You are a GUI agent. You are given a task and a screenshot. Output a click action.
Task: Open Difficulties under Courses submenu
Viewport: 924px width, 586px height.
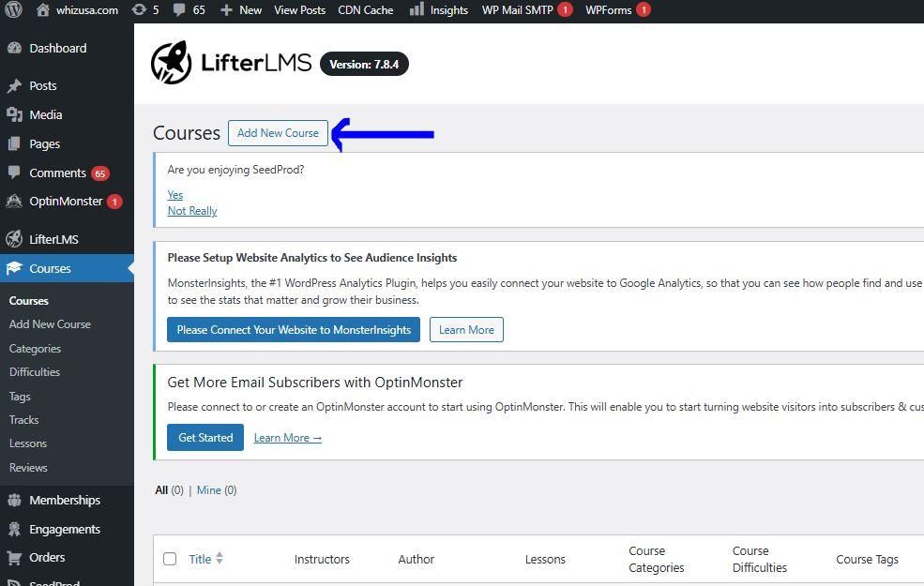(35, 372)
